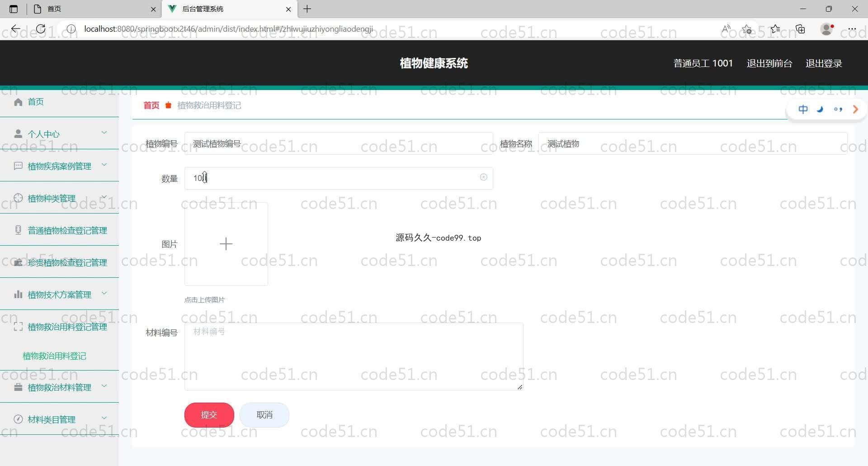Screen dimensions: 868x466
Task: Click the browser address bar URL
Action: coord(228,29)
